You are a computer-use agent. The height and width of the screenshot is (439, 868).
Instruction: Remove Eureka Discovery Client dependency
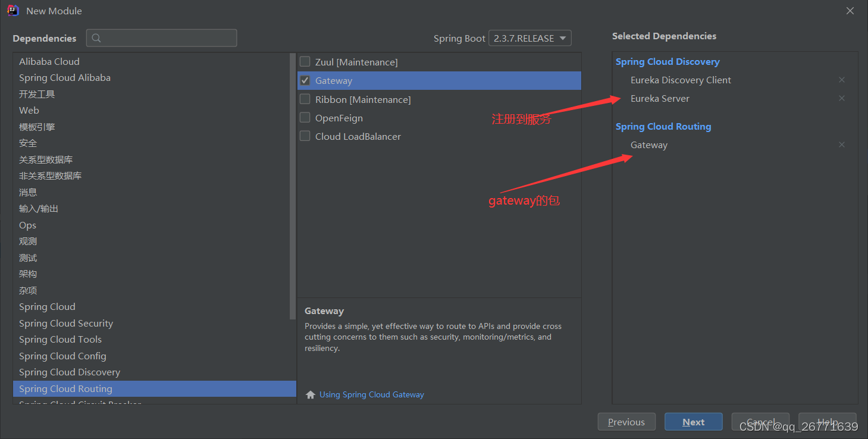tap(841, 80)
